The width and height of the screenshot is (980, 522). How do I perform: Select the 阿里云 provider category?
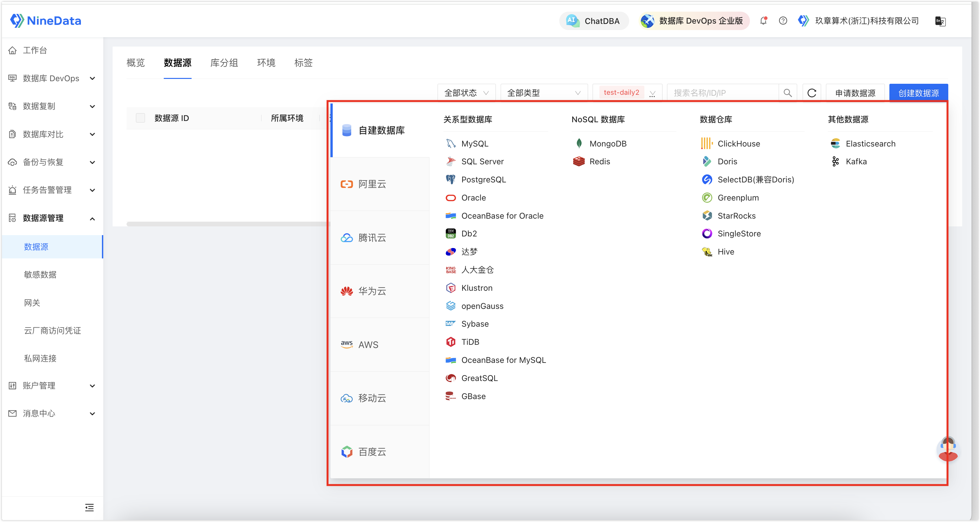(x=380, y=184)
